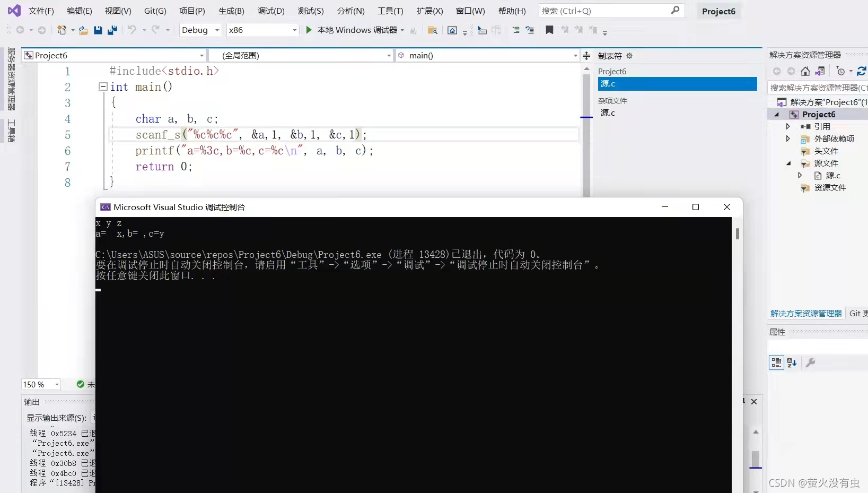
Task: Click the comment out lines icon
Action: (x=516, y=30)
